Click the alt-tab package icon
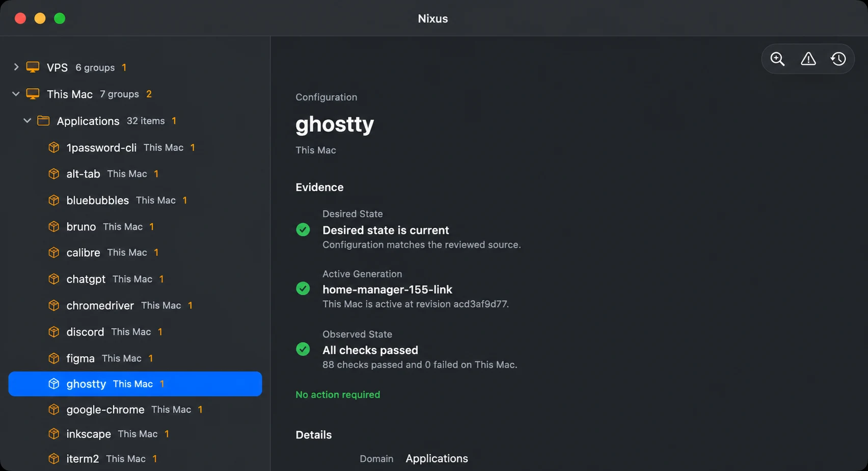The image size is (868, 471). pyautogui.click(x=53, y=174)
